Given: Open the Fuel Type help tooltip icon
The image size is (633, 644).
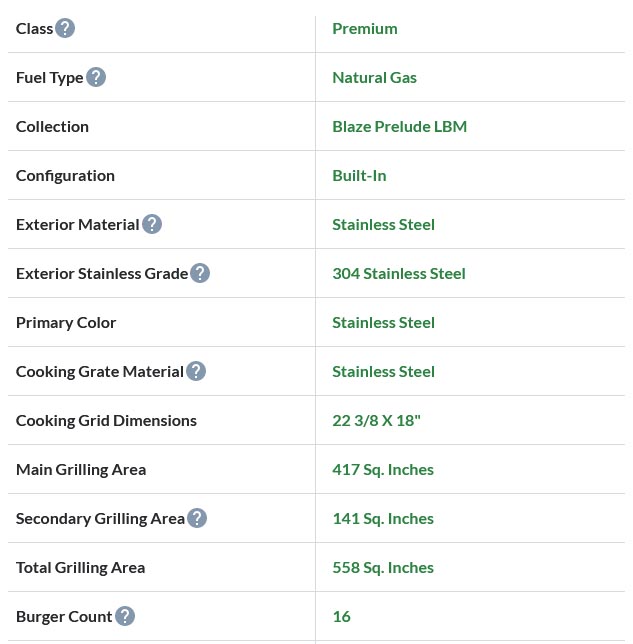Looking at the screenshot, I should point(96,77).
